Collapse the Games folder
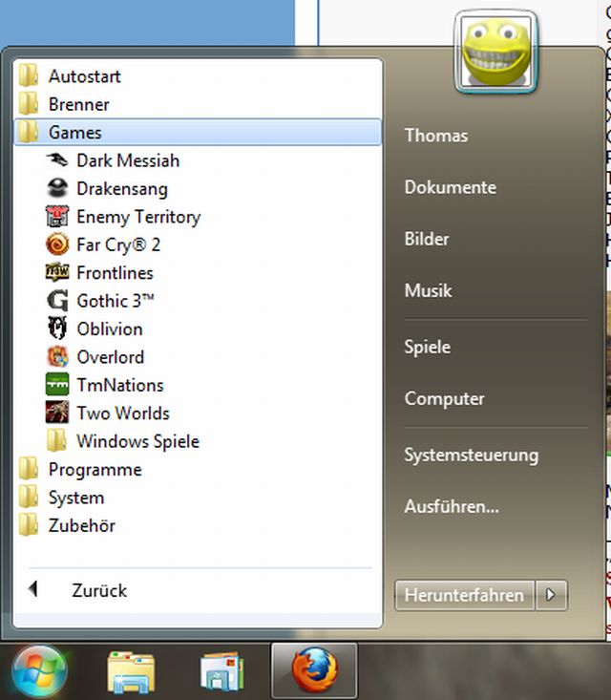 tap(198, 132)
